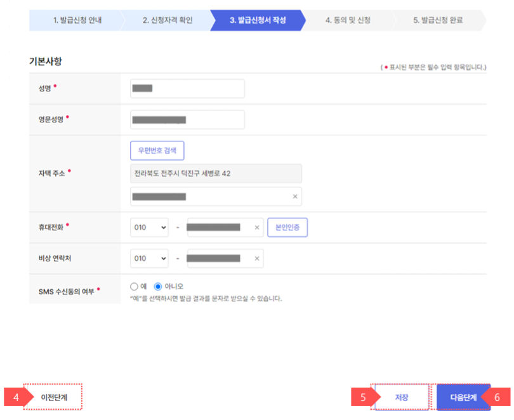This screenshot has width=514, height=420.
Task: Clear the detailed address input with X icon
Action: (x=294, y=197)
